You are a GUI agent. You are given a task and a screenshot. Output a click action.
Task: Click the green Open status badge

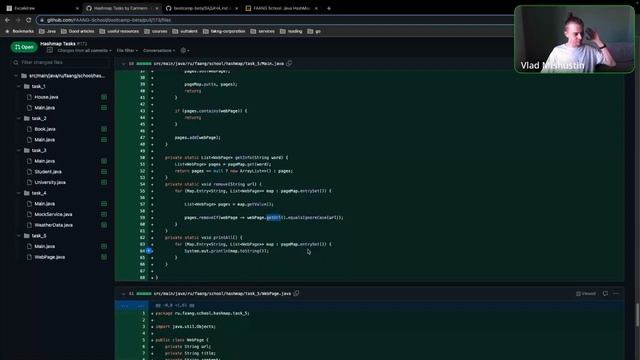[24, 47]
